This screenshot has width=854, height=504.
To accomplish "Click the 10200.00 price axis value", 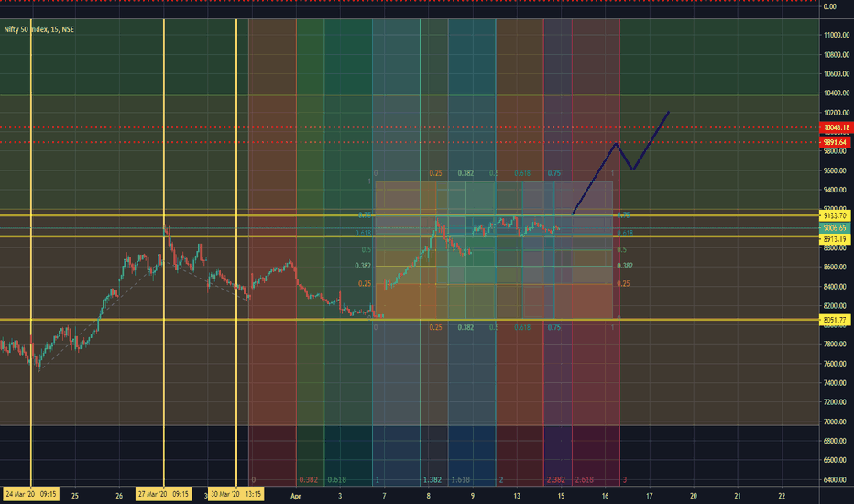I will 837,113.
